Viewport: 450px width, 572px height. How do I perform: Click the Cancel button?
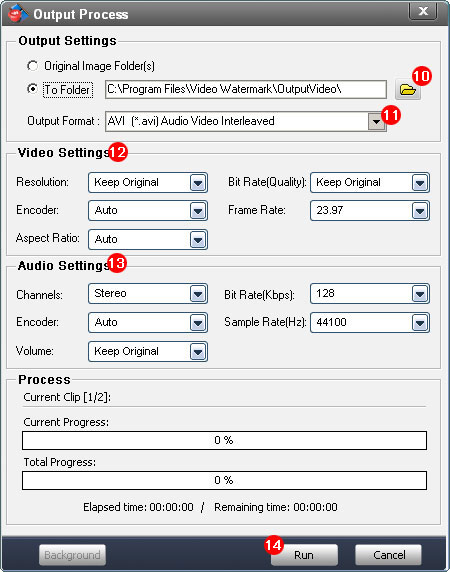click(x=388, y=555)
